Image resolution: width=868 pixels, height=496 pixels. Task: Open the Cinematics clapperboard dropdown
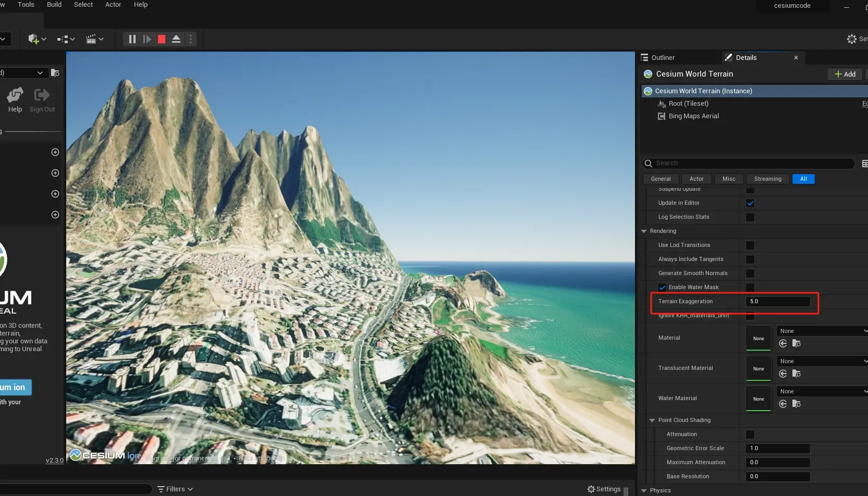[x=94, y=39]
